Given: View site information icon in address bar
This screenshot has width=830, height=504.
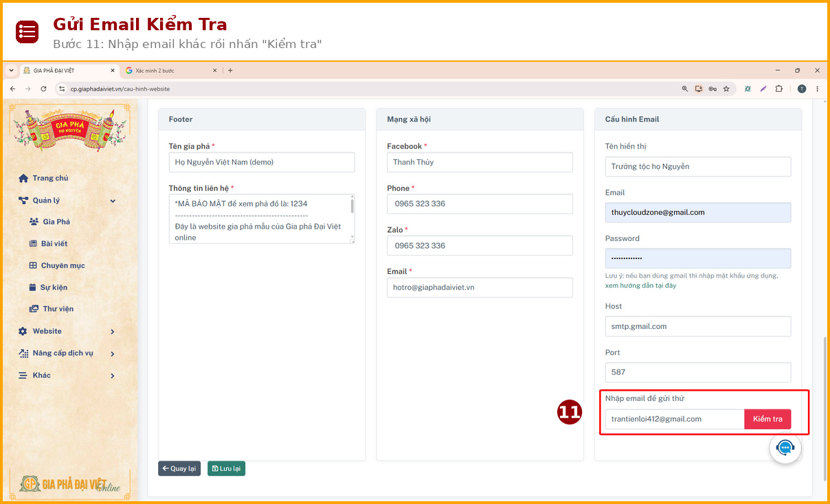Looking at the screenshot, I should pos(62,89).
